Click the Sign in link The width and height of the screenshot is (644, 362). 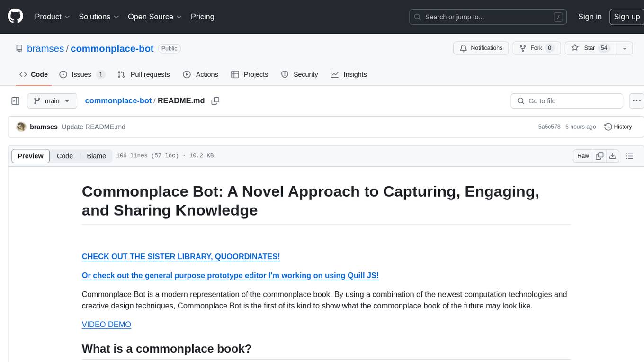(590, 17)
